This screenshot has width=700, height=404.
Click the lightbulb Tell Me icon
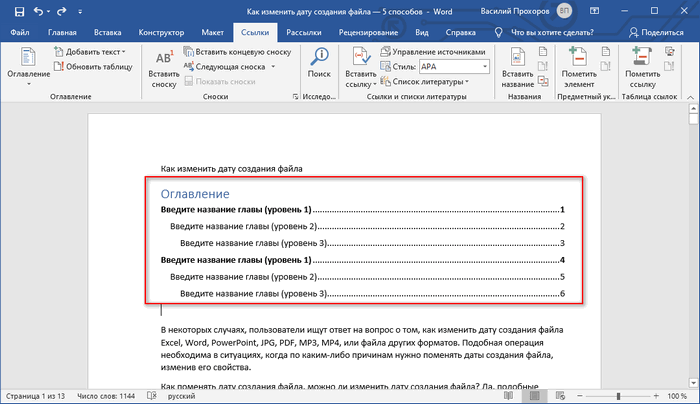pyautogui.click(x=498, y=33)
